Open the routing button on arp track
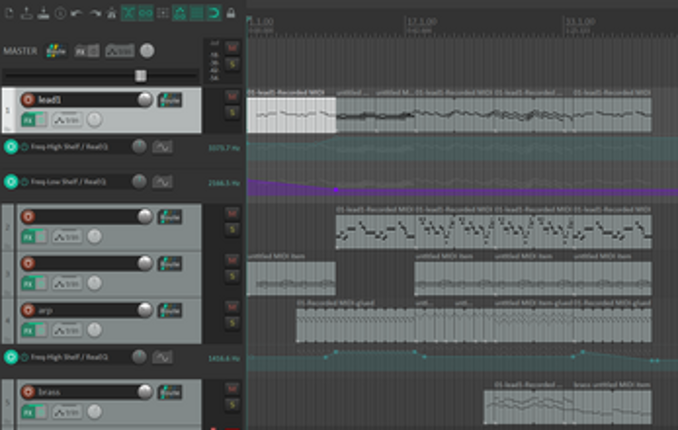Screen dimensions: 678x430 click(170, 310)
